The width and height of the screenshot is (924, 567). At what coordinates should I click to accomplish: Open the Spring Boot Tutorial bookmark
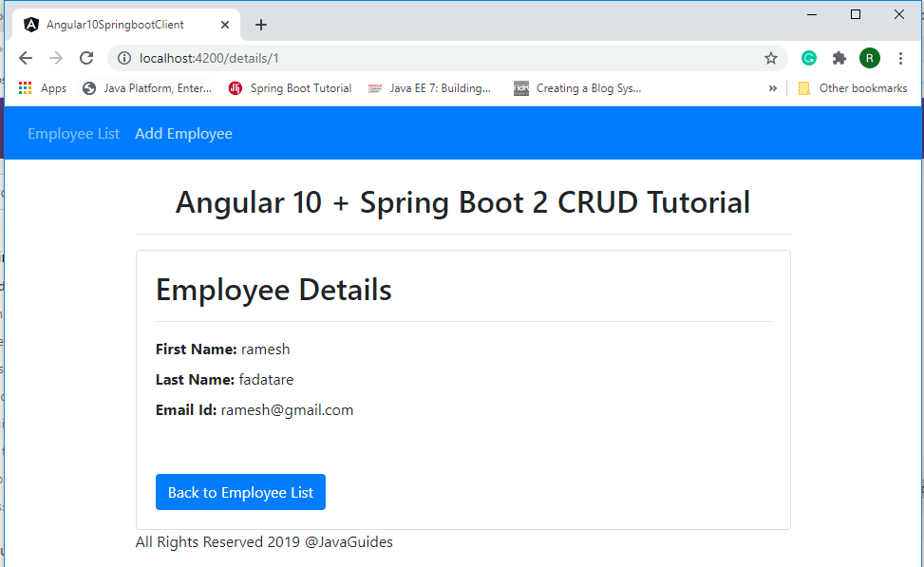[x=290, y=87]
